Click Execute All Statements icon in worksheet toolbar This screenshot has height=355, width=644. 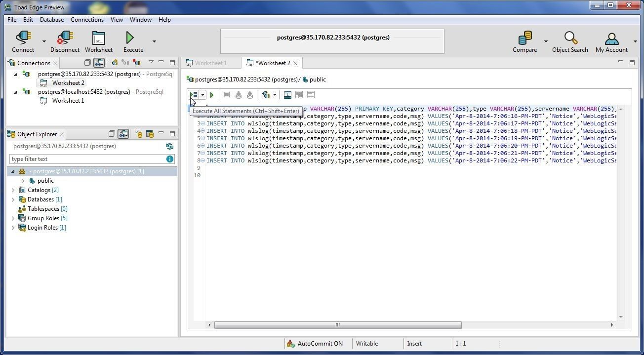(x=194, y=95)
